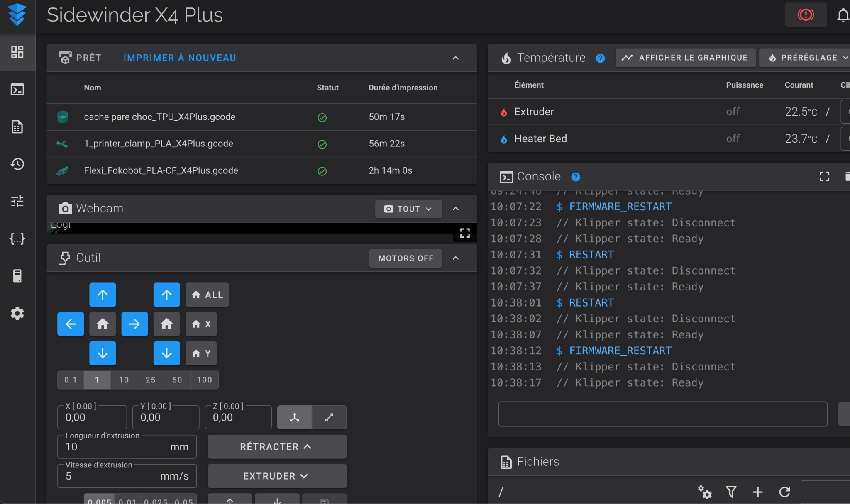Screen dimensions: 850x504
Task: Open the Settings gear sidebar icon
Action: point(17,313)
